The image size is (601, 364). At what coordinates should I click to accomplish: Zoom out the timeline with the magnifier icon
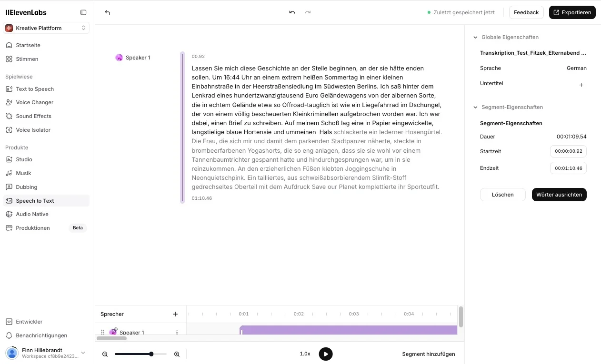click(x=105, y=354)
